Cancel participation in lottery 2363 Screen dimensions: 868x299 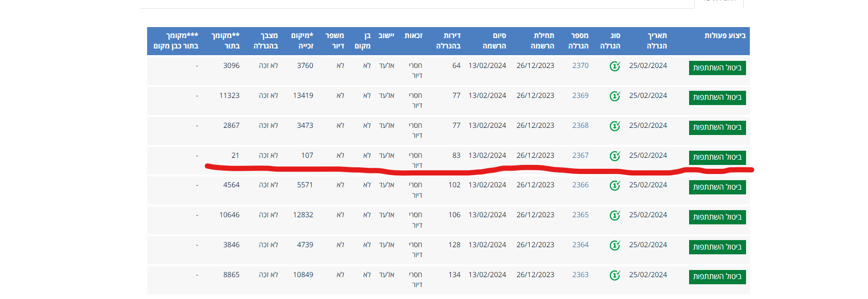click(x=717, y=277)
